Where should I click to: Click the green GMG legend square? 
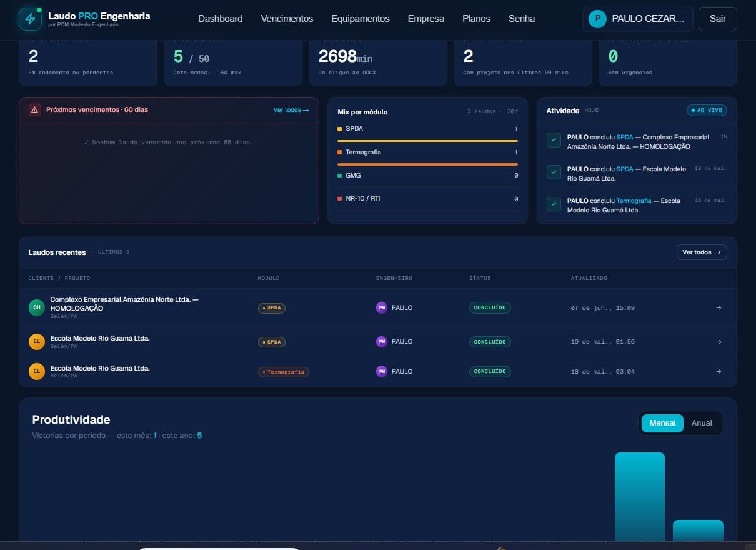point(339,176)
